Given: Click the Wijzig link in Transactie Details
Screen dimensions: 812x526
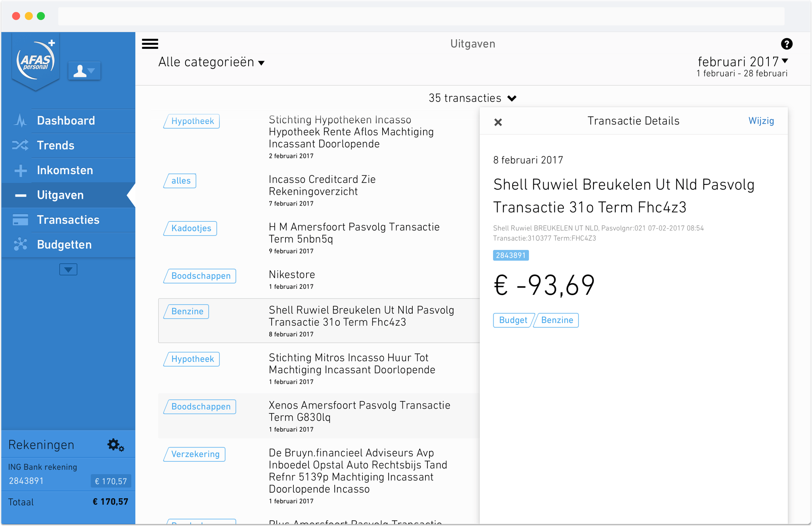Looking at the screenshot, I should point(761,121).
